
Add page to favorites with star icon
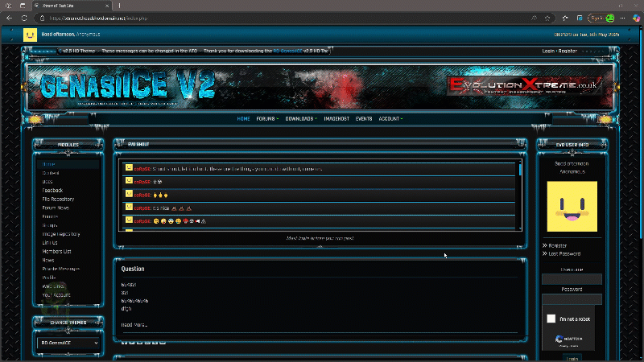pos(547,18)
